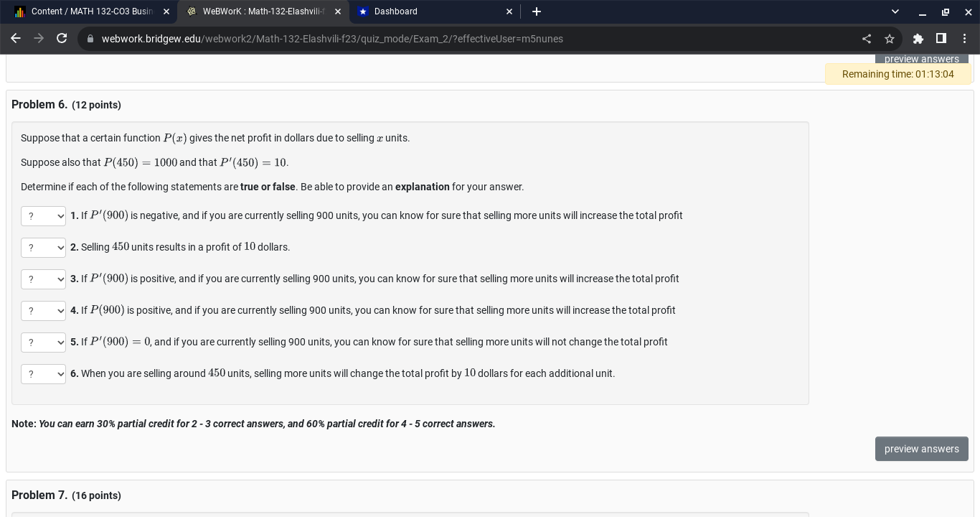Open the side panel icon

[941, 39]
